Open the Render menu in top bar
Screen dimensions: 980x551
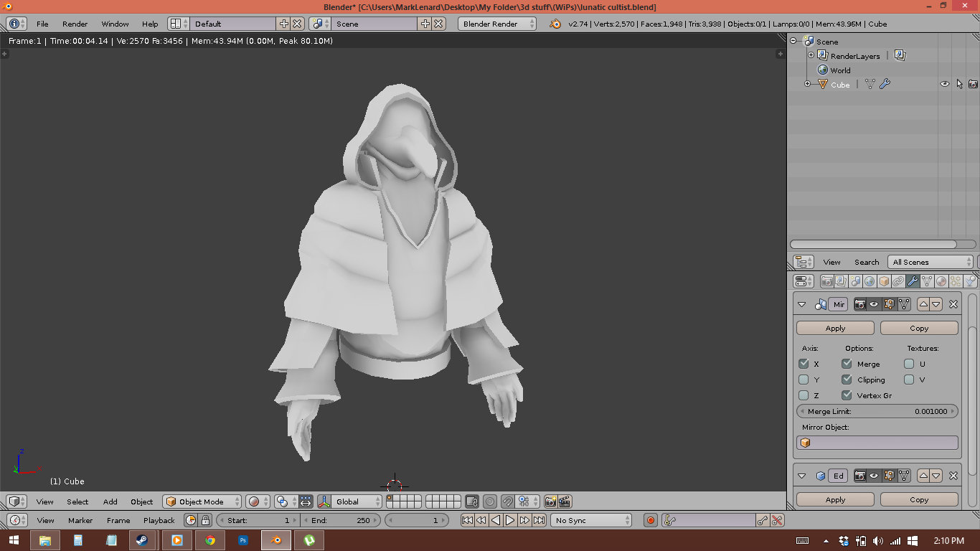(75, 24)
